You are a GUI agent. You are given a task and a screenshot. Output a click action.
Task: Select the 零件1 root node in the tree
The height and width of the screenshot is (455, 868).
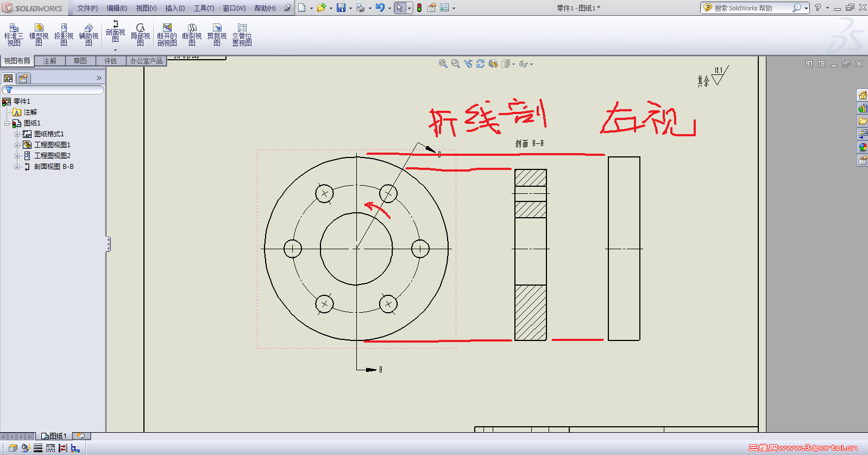click(22, 102)
